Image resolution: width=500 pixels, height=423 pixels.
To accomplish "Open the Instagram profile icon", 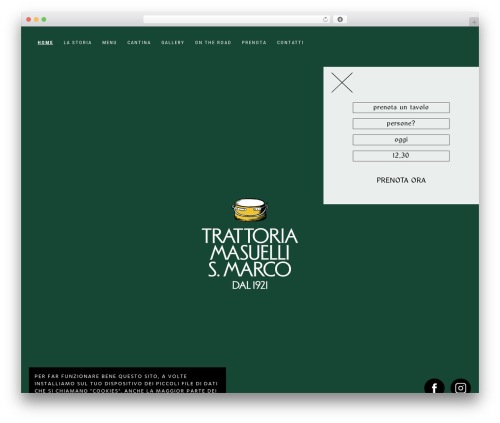I will tap(460, 386).
